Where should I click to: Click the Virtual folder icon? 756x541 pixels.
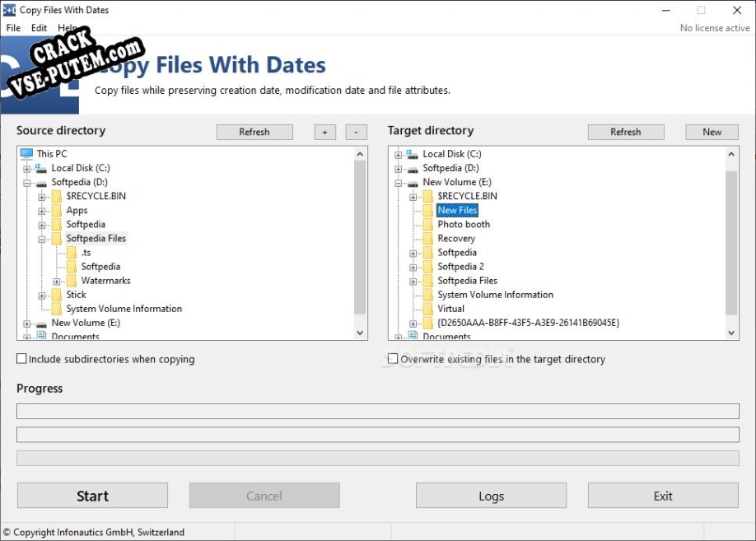coord(427,309)
